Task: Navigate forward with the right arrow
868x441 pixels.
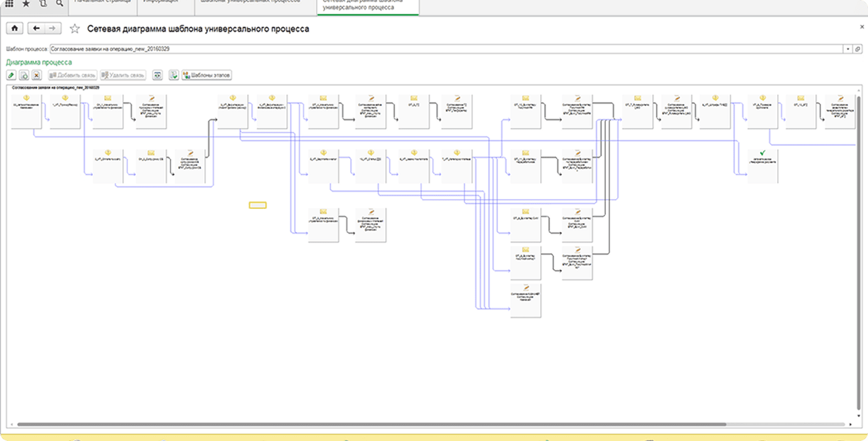Action: [x=52, y=28]
